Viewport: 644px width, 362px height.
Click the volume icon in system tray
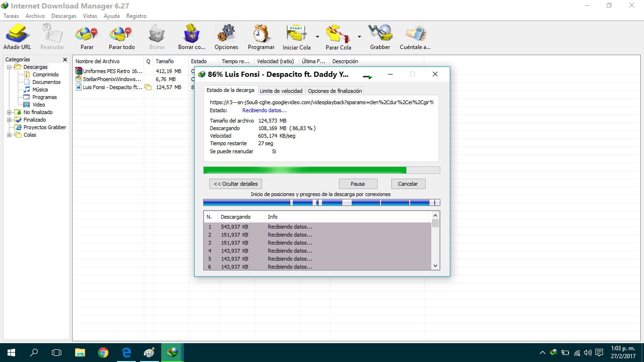[x=587, y=353]
